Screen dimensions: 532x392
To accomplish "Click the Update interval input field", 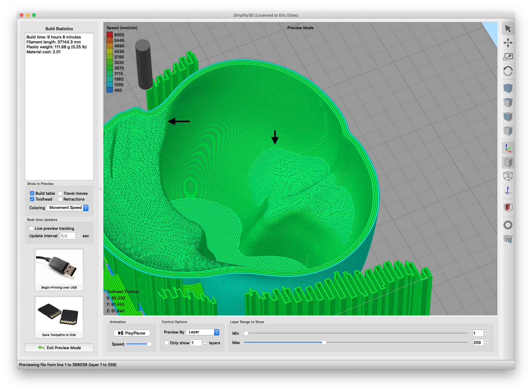I will [68, 236].
